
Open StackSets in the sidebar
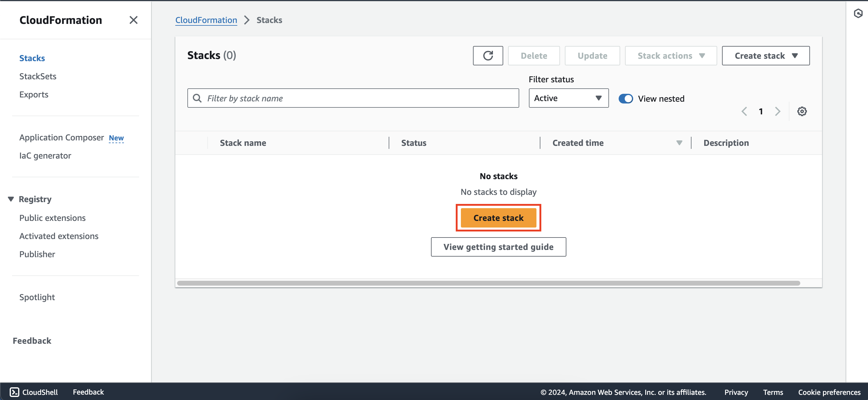coord(38,76)
